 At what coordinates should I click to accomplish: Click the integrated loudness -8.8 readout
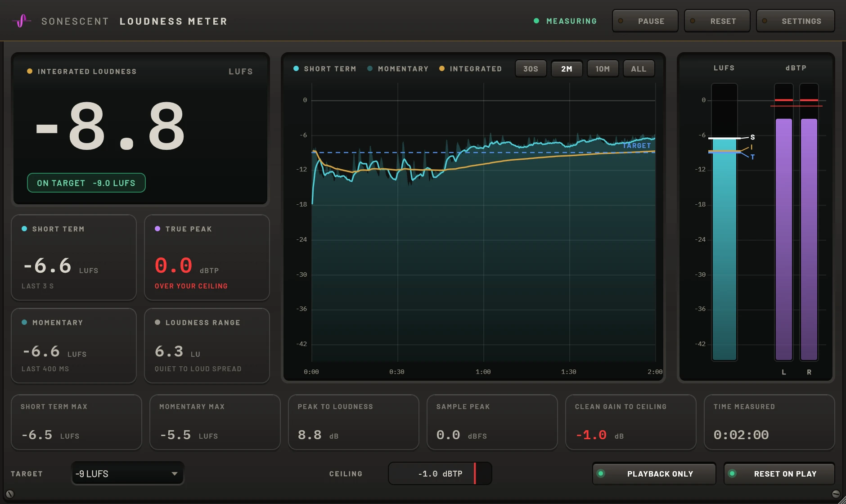click(x=111, y=126)
